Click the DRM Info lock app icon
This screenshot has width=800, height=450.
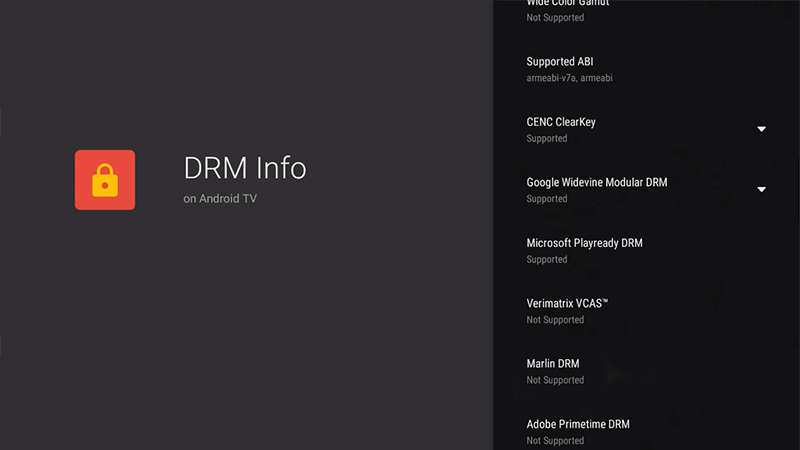coord(105,180)
